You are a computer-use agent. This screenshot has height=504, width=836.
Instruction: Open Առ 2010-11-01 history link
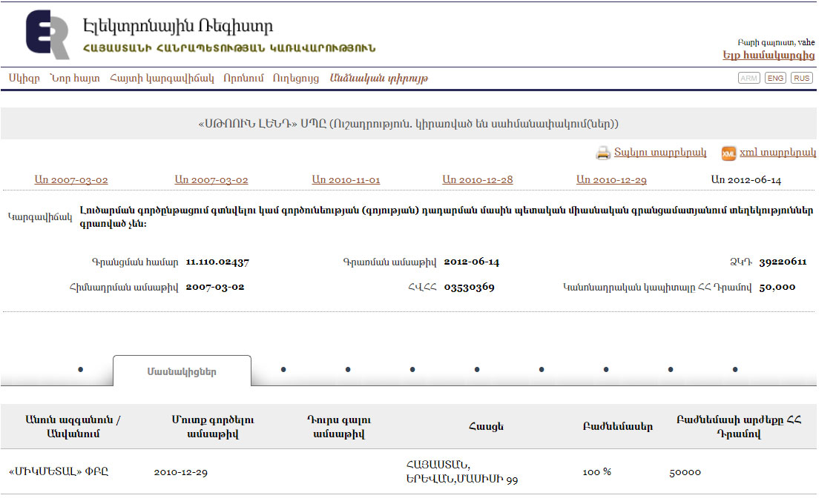346,180
